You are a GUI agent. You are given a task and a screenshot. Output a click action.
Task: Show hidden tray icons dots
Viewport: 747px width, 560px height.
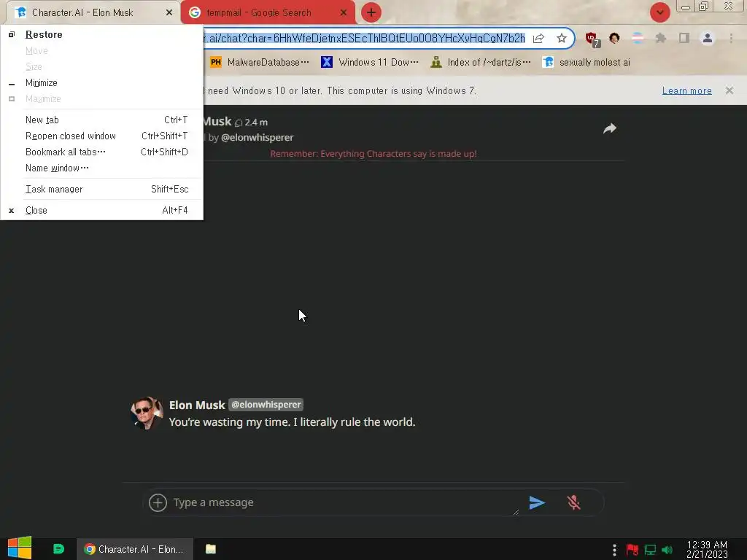614,550
